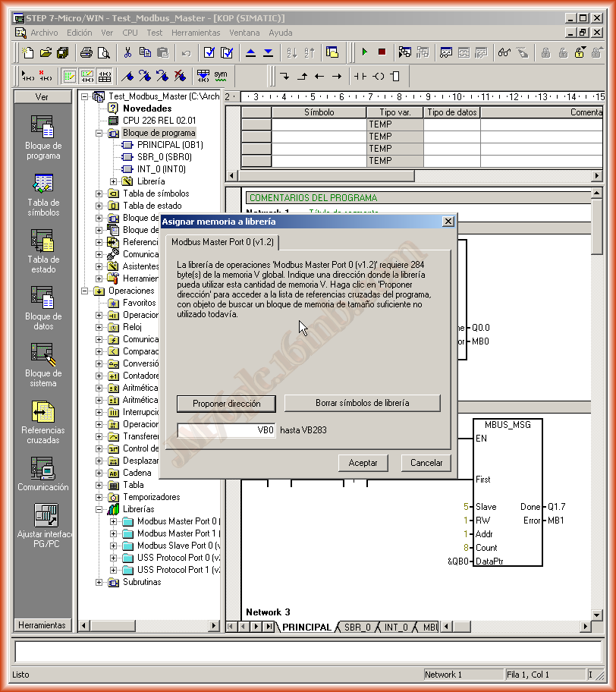
Task: Click the print icon in toolbar
Action: pyautogui.click(x=86, y=52)
